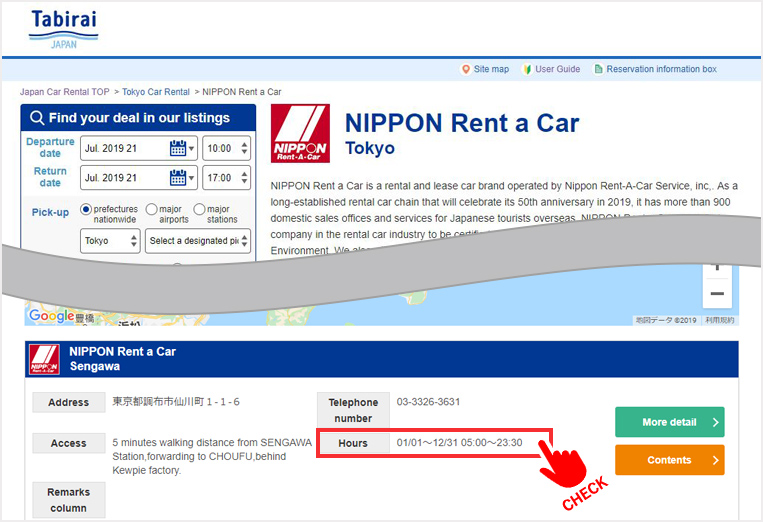
Task: Open the Site map link
Action: coord(490,69)
